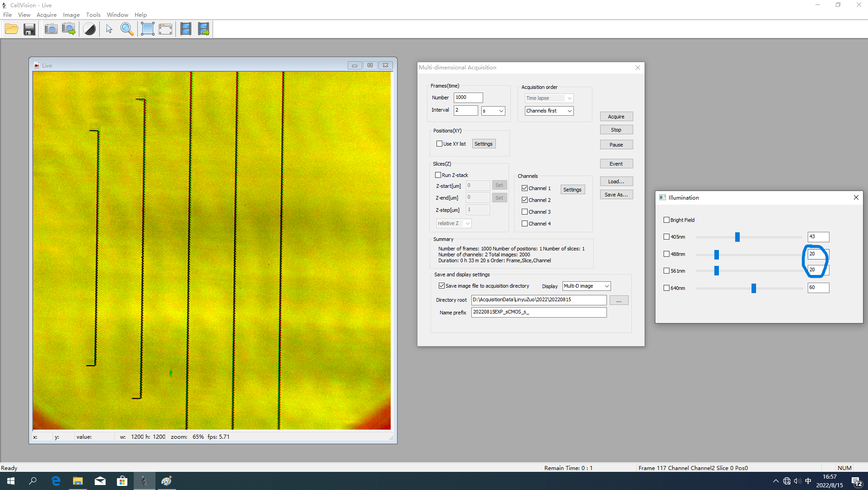
Task: Click the floppy disk save icon
Action: (29, 29)
